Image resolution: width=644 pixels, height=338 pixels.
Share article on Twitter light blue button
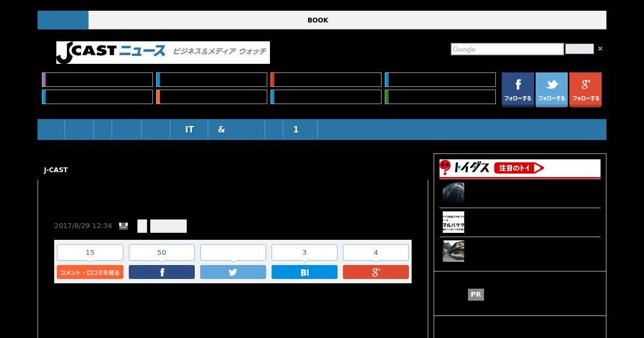point(233,272)
